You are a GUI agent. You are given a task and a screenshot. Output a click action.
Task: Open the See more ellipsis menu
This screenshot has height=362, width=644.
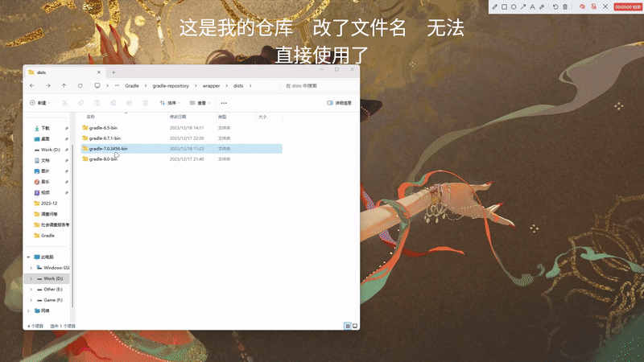click(224, 103)
